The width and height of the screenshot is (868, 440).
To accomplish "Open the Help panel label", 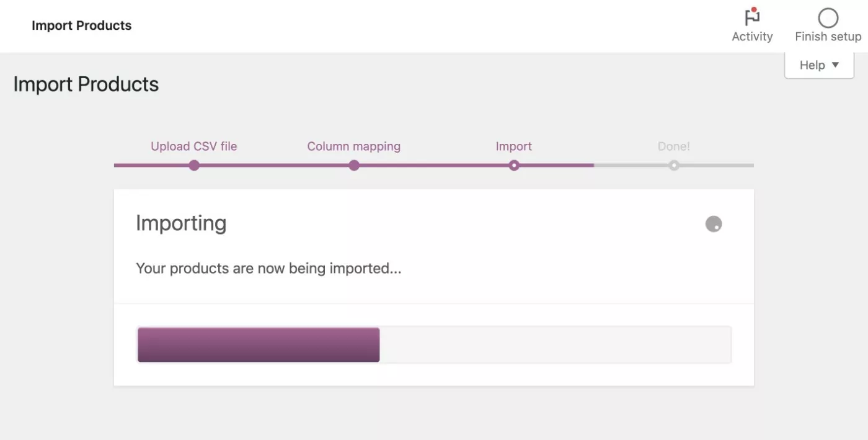I will (812, 65).
